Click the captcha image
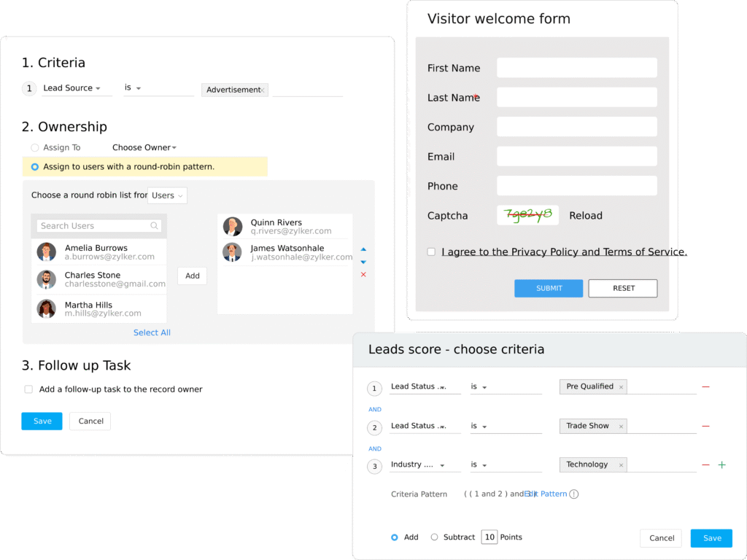Image resolution: width=747 pixels, height=560 pixels. coord(528,215)
